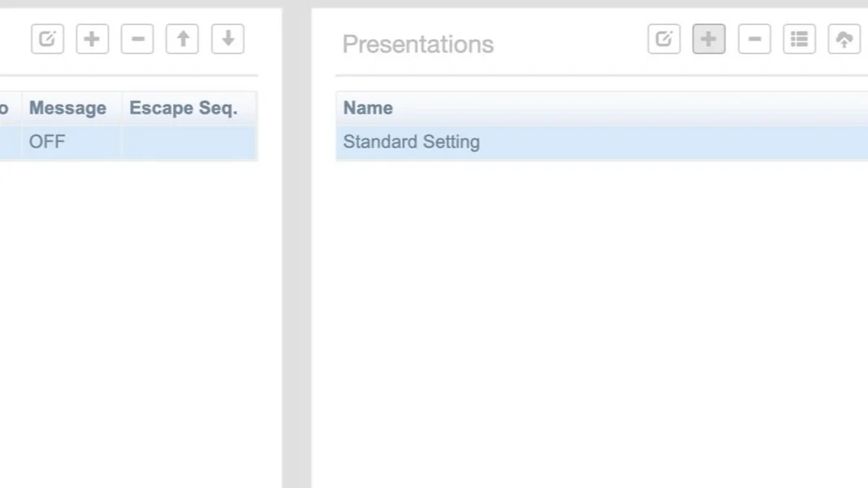Click the partially visible leftmost column header
This screenshot has width=868, height=488.
pyautogui.click(x=6, y=108)
